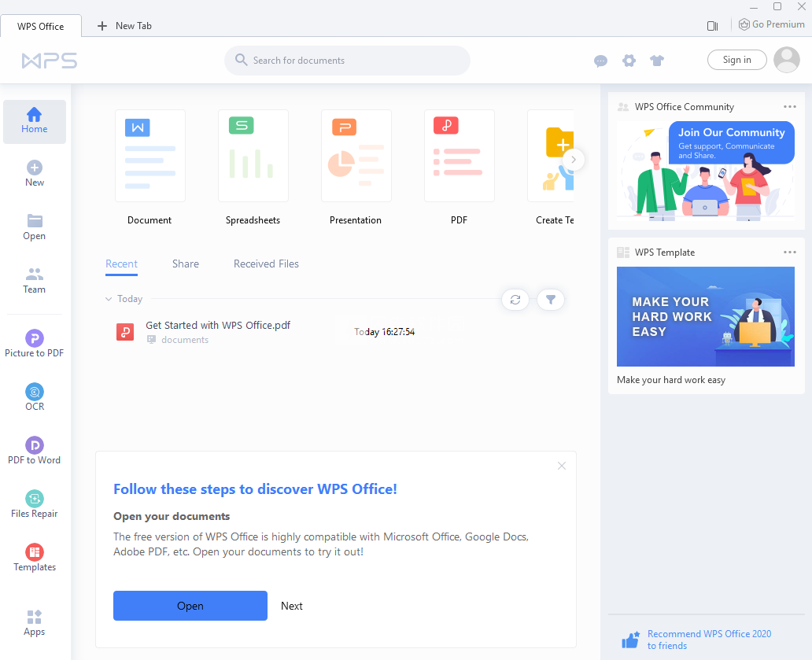Launch PDF to Word converter

pyautogui.click(x=34, y=451)
